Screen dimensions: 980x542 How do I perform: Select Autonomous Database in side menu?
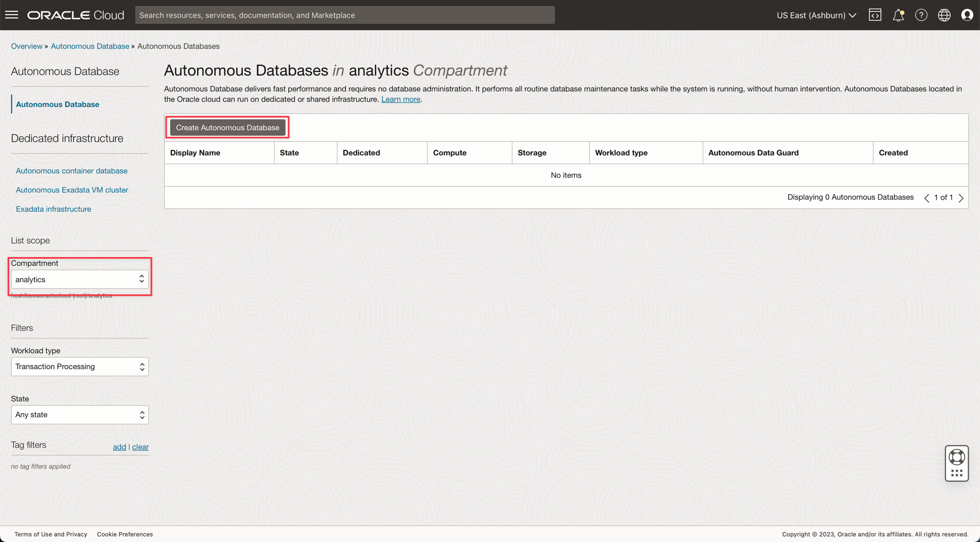coord(57,104)
